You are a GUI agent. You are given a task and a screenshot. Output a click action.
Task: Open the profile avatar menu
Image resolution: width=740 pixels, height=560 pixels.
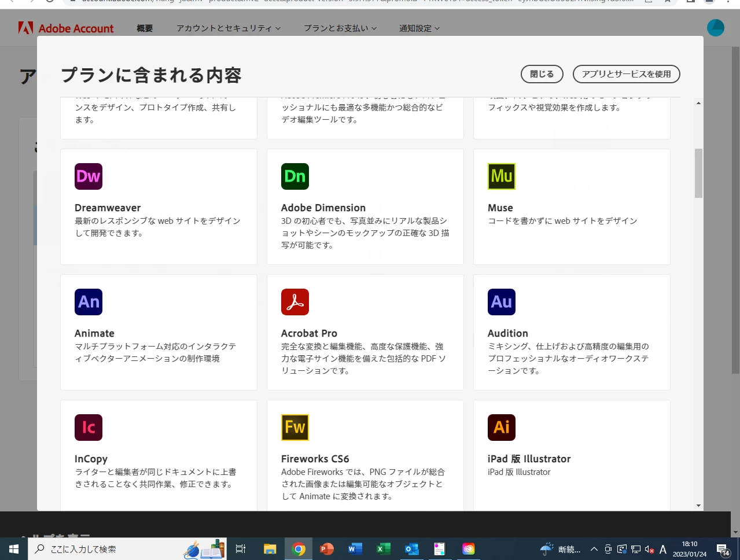(716, 28)
